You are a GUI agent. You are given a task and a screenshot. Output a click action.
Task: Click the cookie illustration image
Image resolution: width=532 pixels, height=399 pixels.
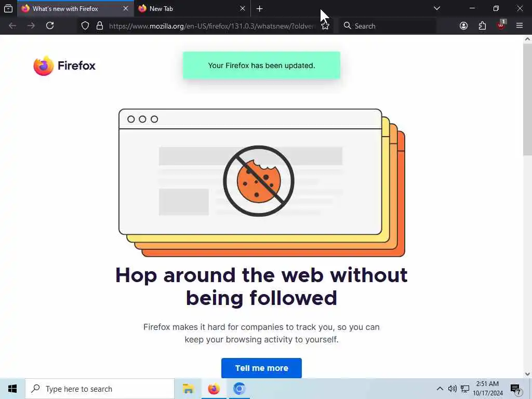[262, 182]
